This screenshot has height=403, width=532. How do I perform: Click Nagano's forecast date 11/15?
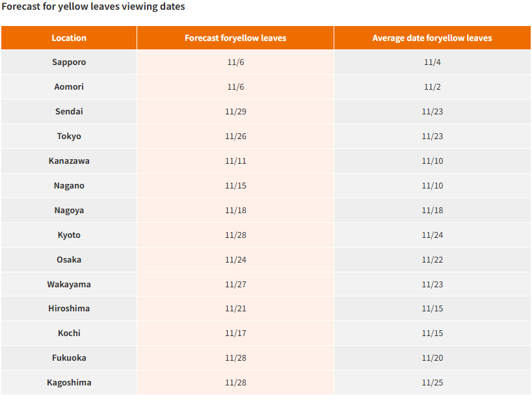coord(235,186)
